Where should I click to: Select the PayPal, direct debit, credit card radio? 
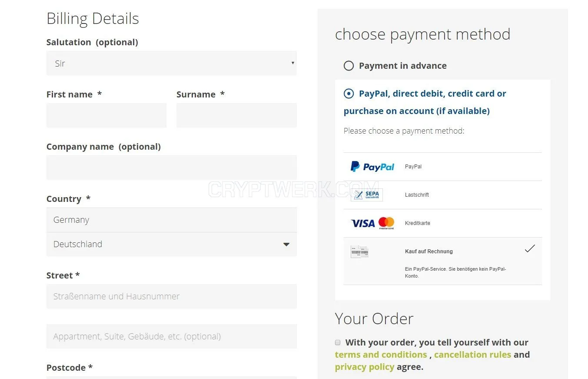coord(349,94)
